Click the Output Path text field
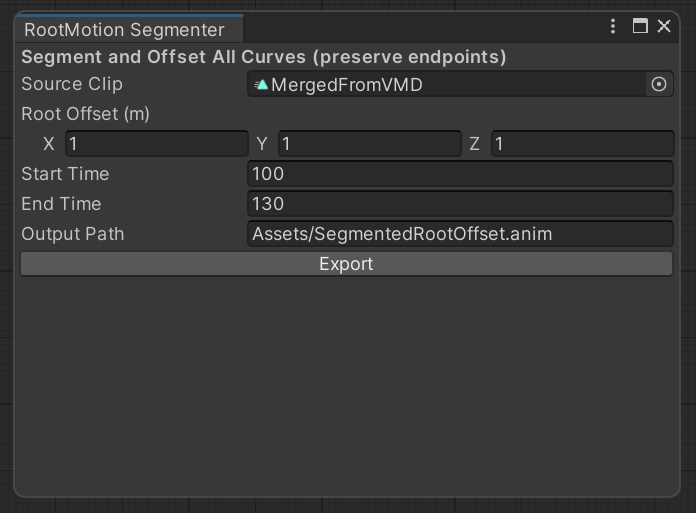 pos(460,234)
